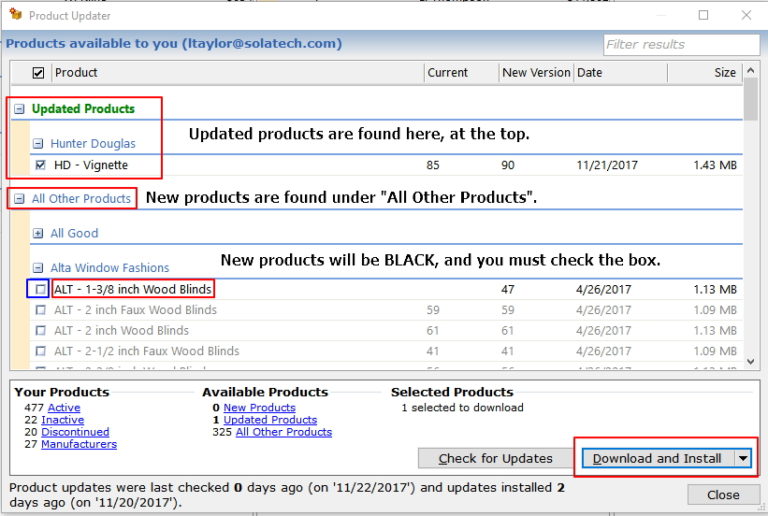Image resolution: width=768 pixels, height=516 pixels.
Task: Check the ALT - 2-1/2 inch Faux Wood Blinds box
Action: point(41,351)
